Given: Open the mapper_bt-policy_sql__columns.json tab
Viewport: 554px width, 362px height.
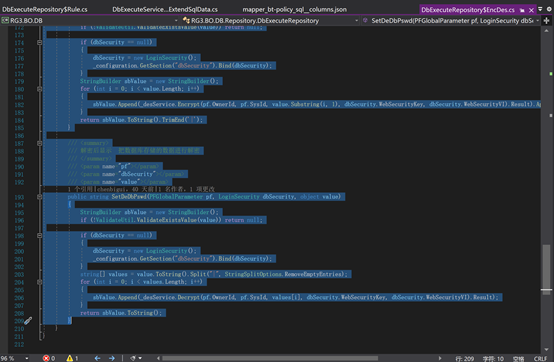Looking at the screenshot, I should 294,10.
